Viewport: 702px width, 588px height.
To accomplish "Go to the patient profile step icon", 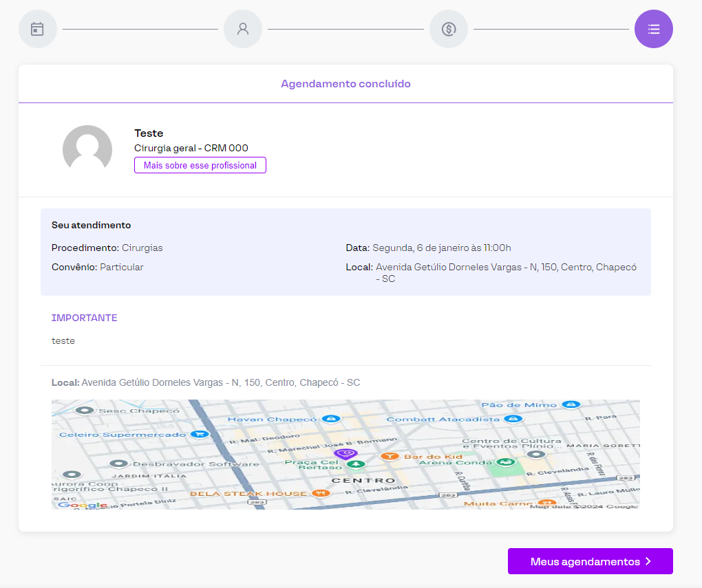I will (x=243, y=29).
